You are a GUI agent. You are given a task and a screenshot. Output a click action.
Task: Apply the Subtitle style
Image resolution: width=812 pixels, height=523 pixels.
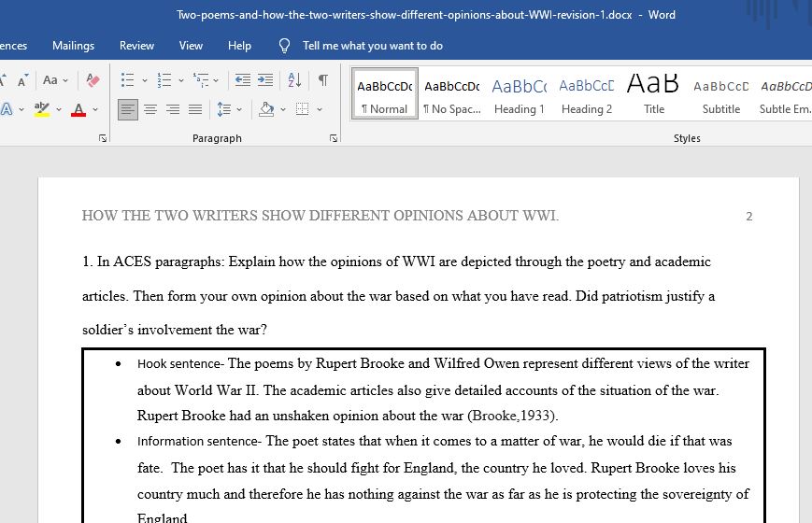pyautogui.click(x=720, y=93)
